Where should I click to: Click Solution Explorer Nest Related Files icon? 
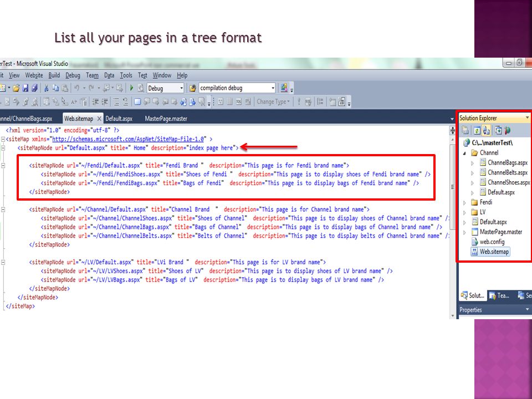click(486, 130)
